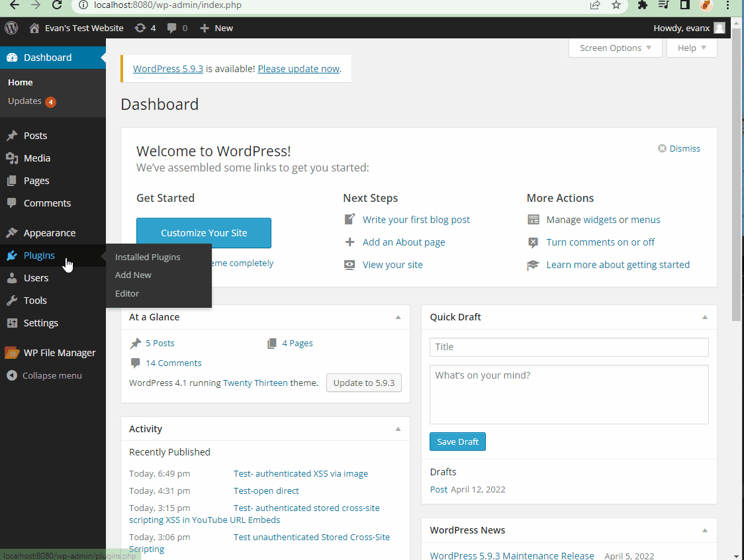Select Home under Dashboard menu
Screen dimensions: 744x560
[21, 83]
